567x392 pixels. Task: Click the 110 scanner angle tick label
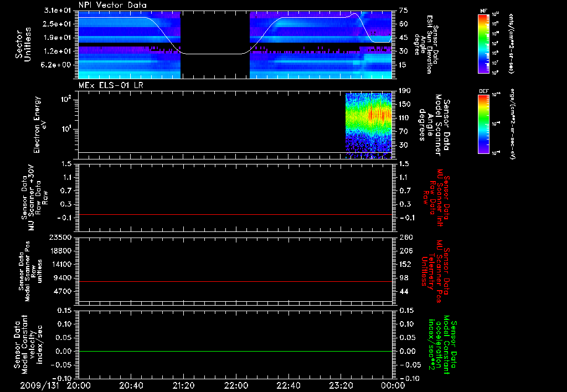tap(405, 118)
